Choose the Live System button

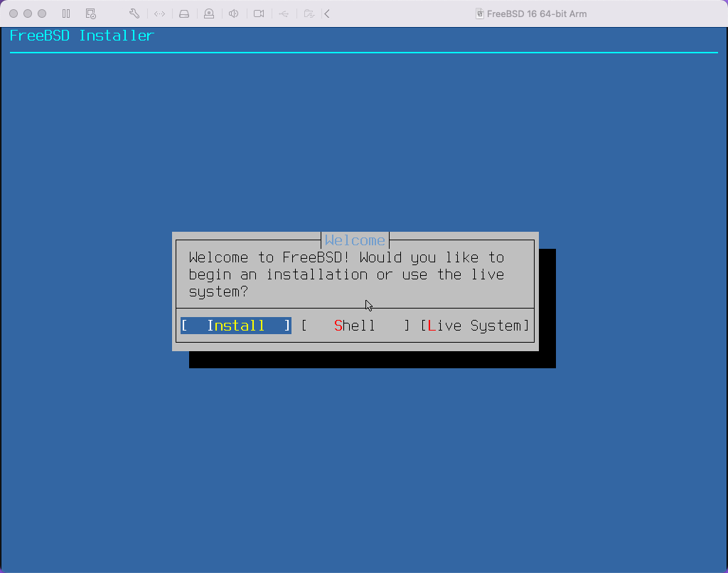click(x=475, y=326)
